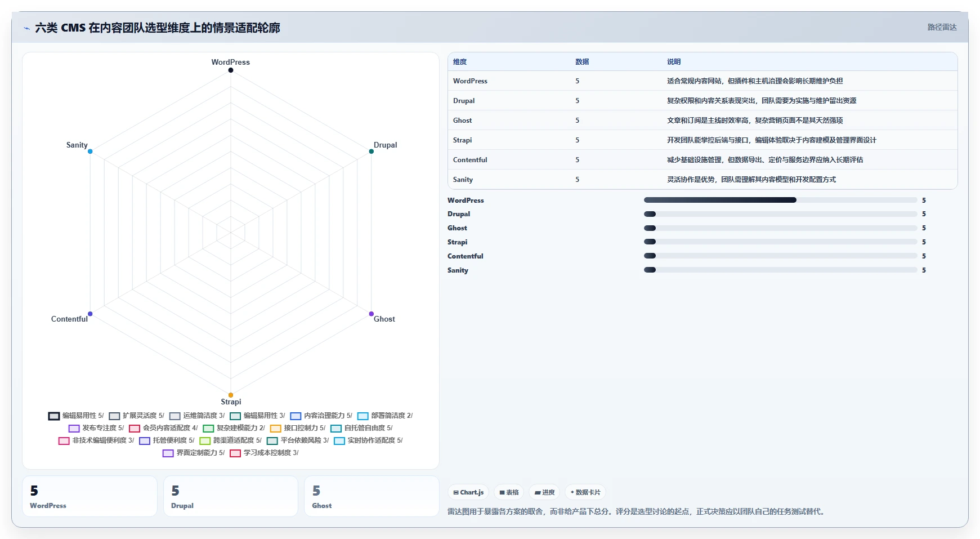
Task: Click the Sanity data point on the radar
Action: pos(90,152)
